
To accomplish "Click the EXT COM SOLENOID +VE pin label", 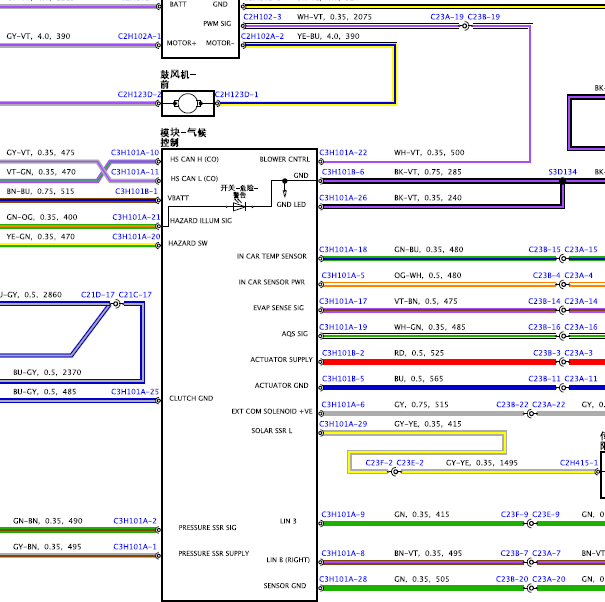I will pos(272,411).
